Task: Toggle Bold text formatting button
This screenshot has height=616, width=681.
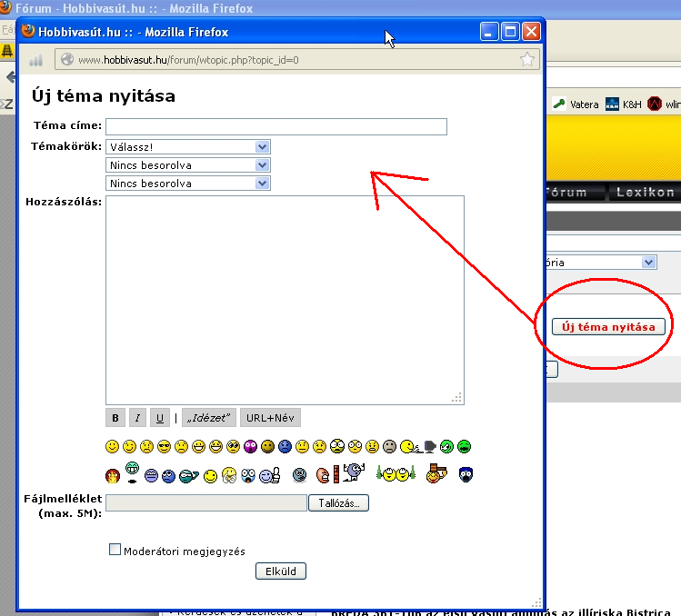Action: click(115, 418)
